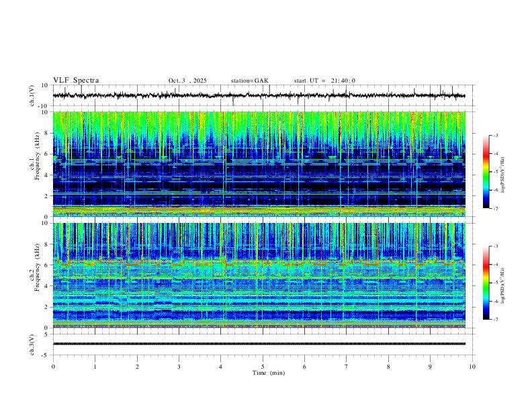Click the ch.3 voltage trace strip
This screenshot has height=411, width=532.
click(259, 344)
